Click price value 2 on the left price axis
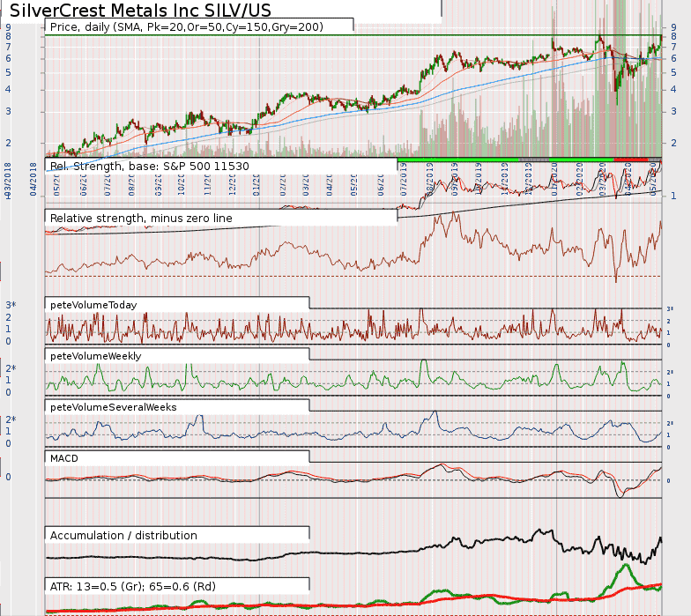Viewport: 691px width, 616px height. coord(9,143)
